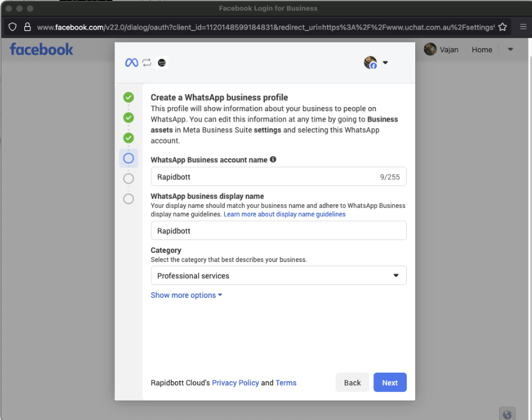This screenshot has width=532, height=420.
Task: Select the current empty blue step circle
Action: coord(128,158)
